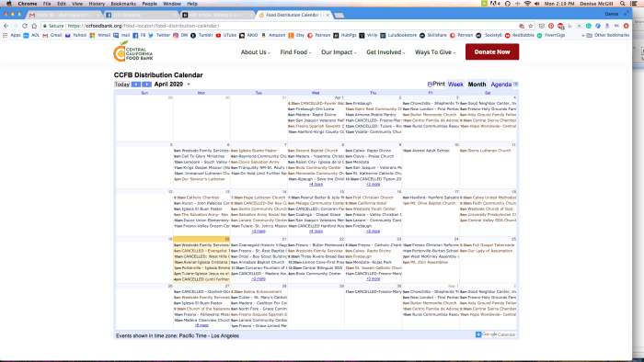644x362 pixels.
Task: Show 2 more events on April 9
Action: coord(373,185)
